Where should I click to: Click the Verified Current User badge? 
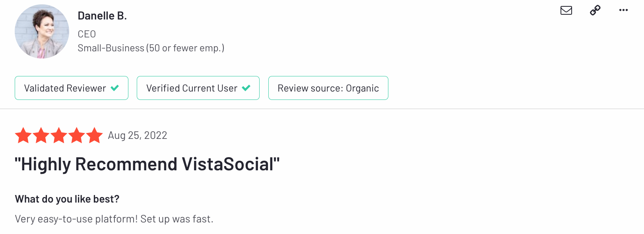tap(198, 88)
